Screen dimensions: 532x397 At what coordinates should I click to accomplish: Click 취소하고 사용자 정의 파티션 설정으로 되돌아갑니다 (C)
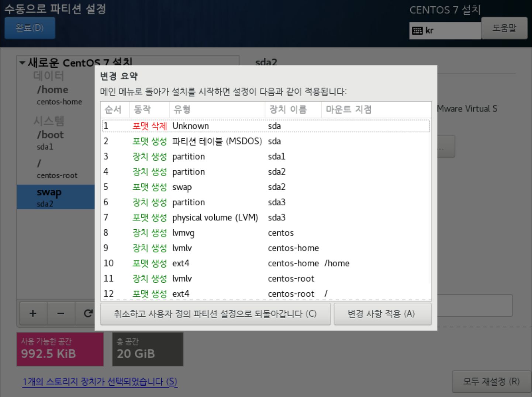pyautogui.click(x=215, y=314)
